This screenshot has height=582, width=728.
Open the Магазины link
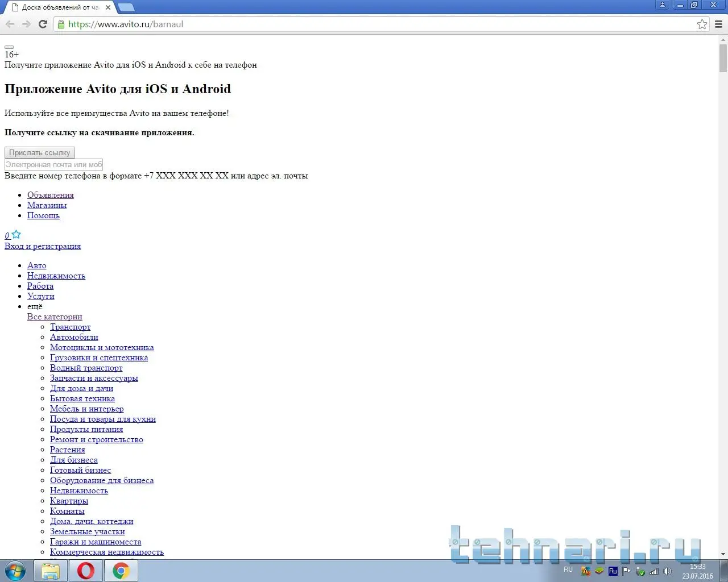tap(47, 205)
